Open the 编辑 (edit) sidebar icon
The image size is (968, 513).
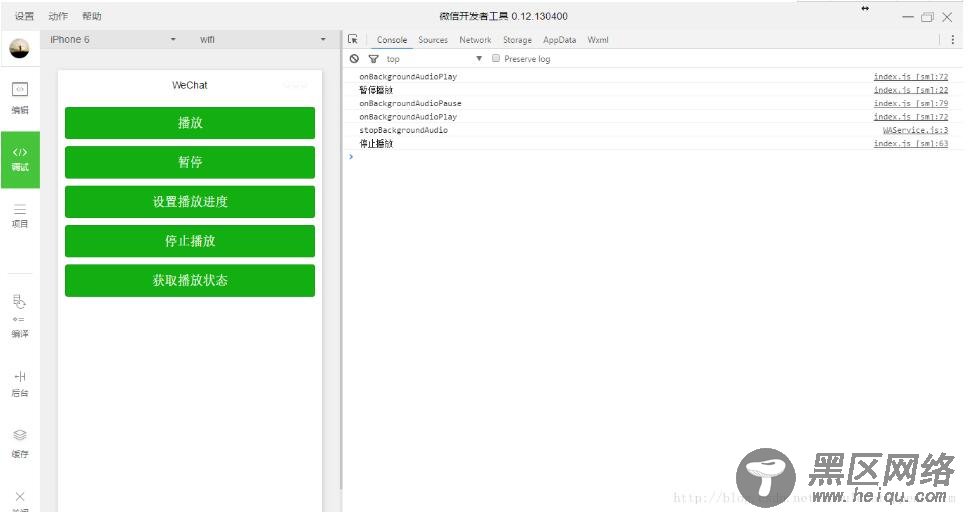(20, 97)
